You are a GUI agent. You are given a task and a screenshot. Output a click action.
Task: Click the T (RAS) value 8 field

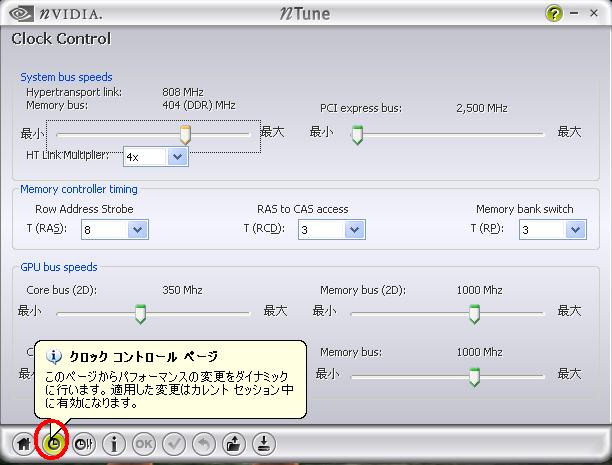(105, 230)
